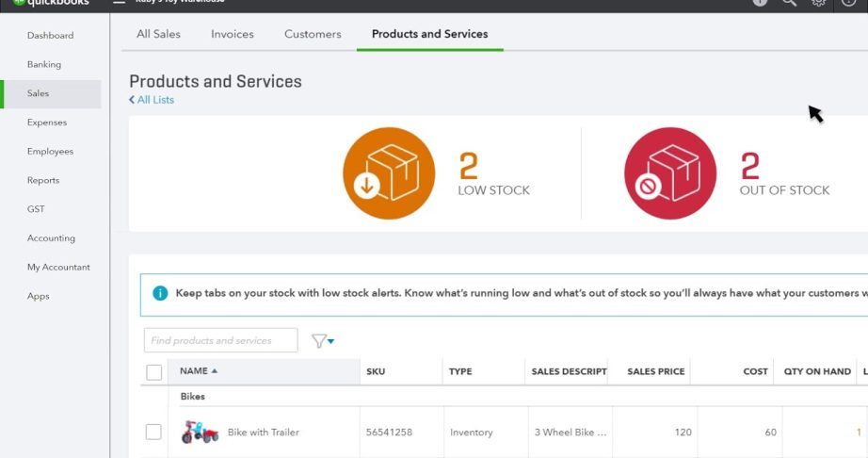
Task: Open the hamburger menu icon in header
Action: (x=119, y=2)
